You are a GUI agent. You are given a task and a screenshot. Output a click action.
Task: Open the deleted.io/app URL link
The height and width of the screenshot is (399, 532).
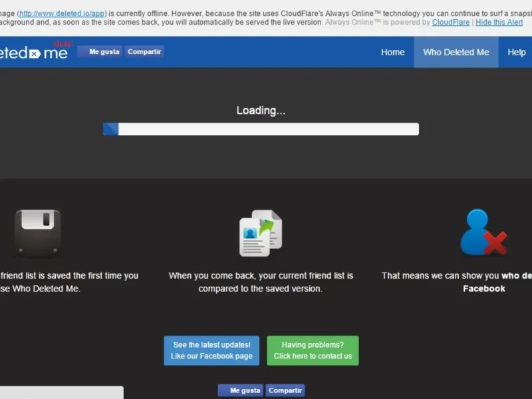[62, 13]
